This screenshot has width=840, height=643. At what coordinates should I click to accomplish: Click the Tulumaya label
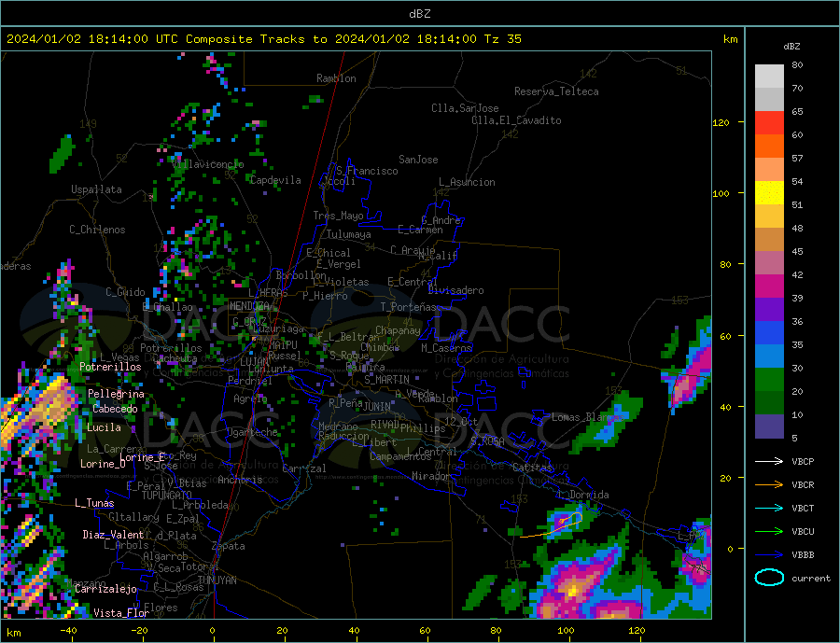[349, 234]
